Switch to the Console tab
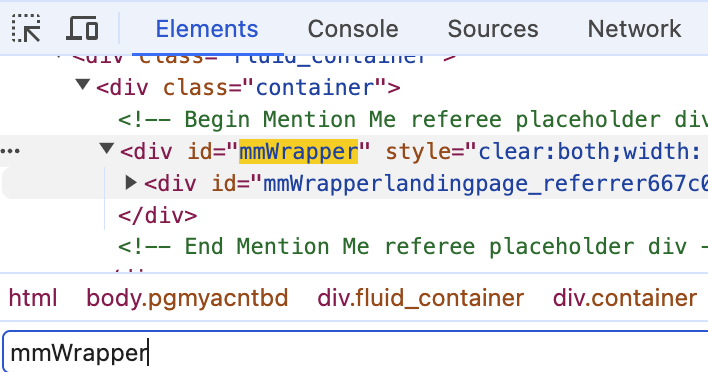Image resolution: width=708 pixels, height=372 pixels. point(353,29)
